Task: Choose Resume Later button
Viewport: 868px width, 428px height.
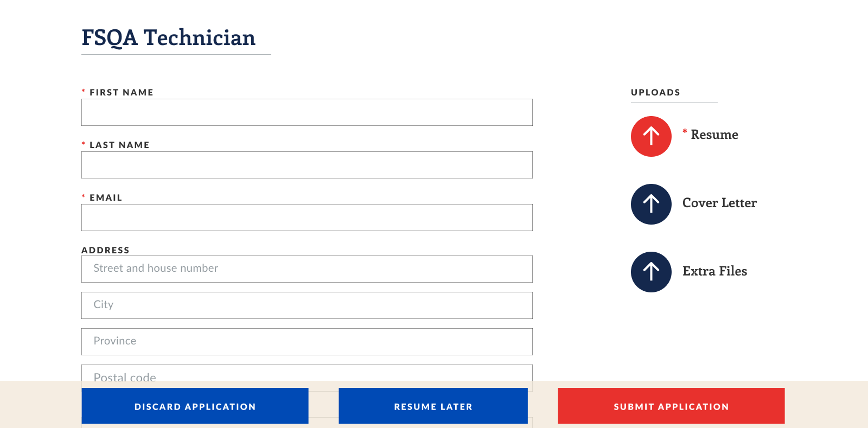Action: [433, 406]
